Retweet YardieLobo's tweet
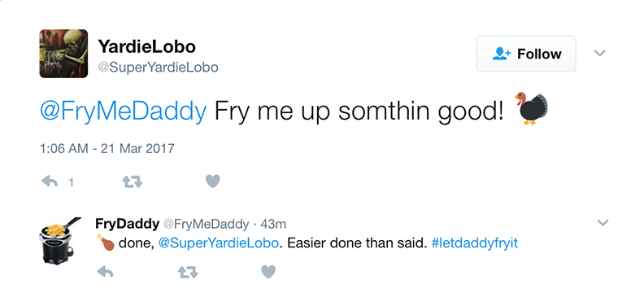The height and width of the screenshot is (293, 644). pyautogui.click(x=133, y=181)
